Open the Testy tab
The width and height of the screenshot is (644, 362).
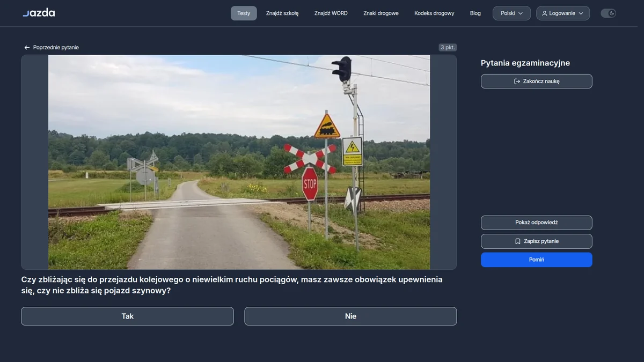coord(244,13)
